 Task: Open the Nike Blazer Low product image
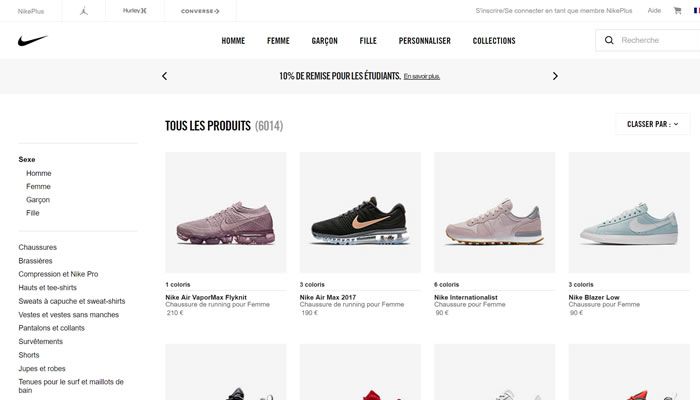(x=629, y=212)
